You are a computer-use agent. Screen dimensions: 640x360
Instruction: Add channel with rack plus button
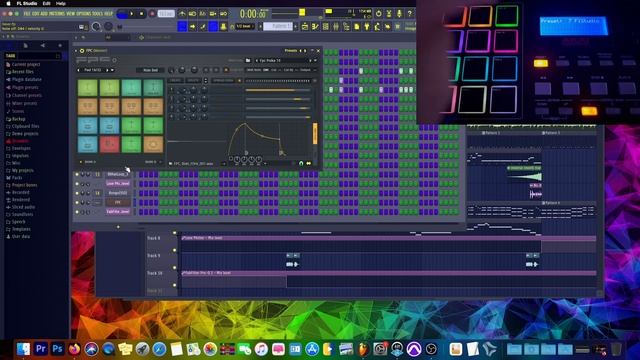point(118,227)
